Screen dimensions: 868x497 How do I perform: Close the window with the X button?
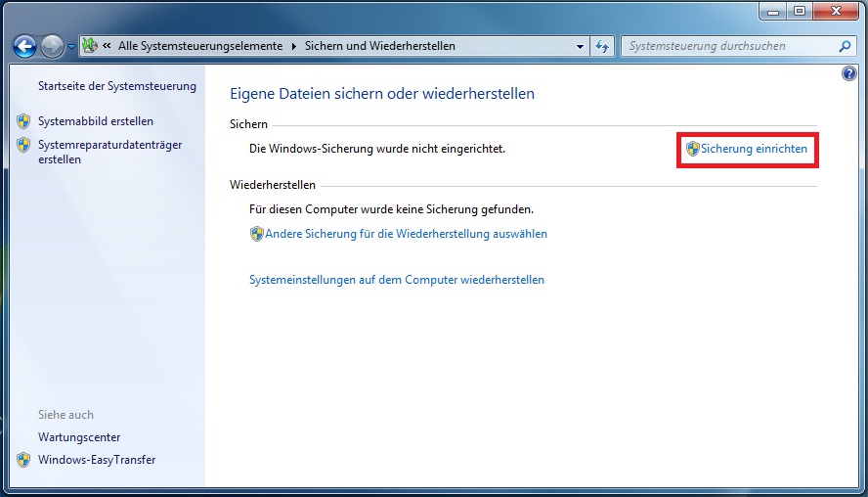836,11
